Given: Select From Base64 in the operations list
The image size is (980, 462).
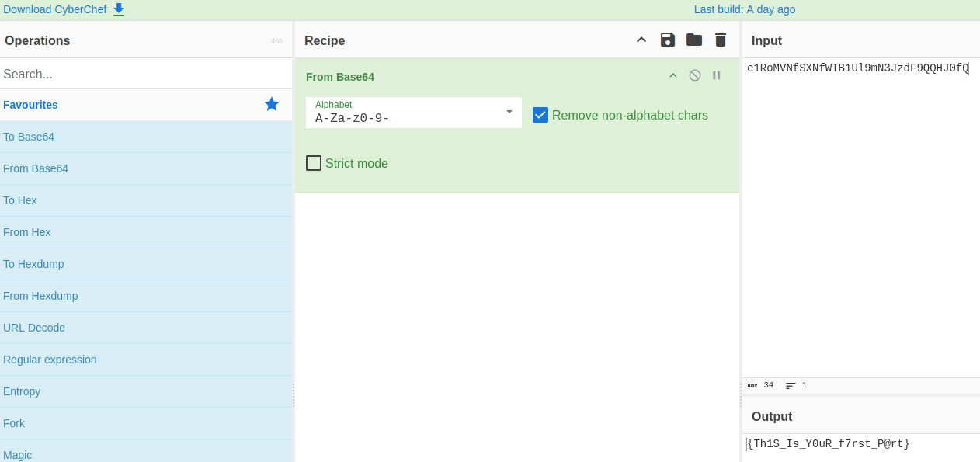Looking at the screenshot, I should (146, 168).
